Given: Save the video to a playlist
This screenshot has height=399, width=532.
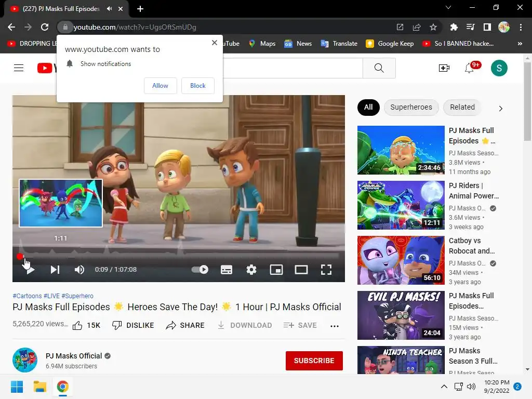Looking at the screenshot, I should click(x=300, y=325).
